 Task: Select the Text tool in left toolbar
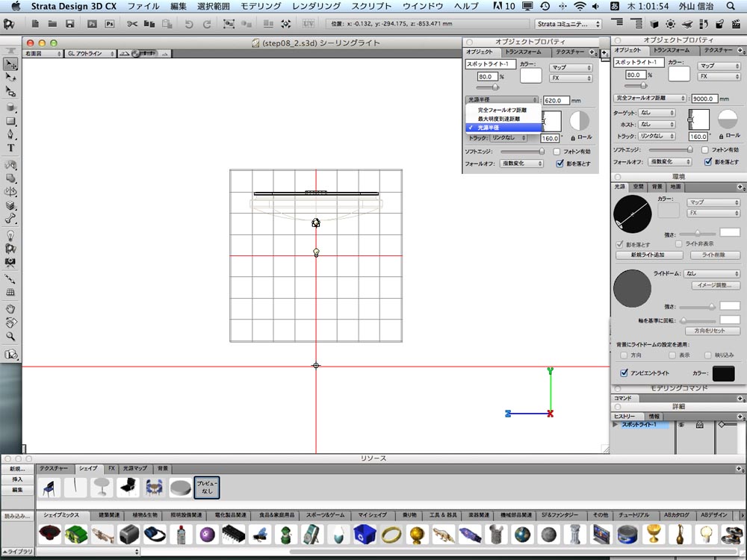point(10,148)
